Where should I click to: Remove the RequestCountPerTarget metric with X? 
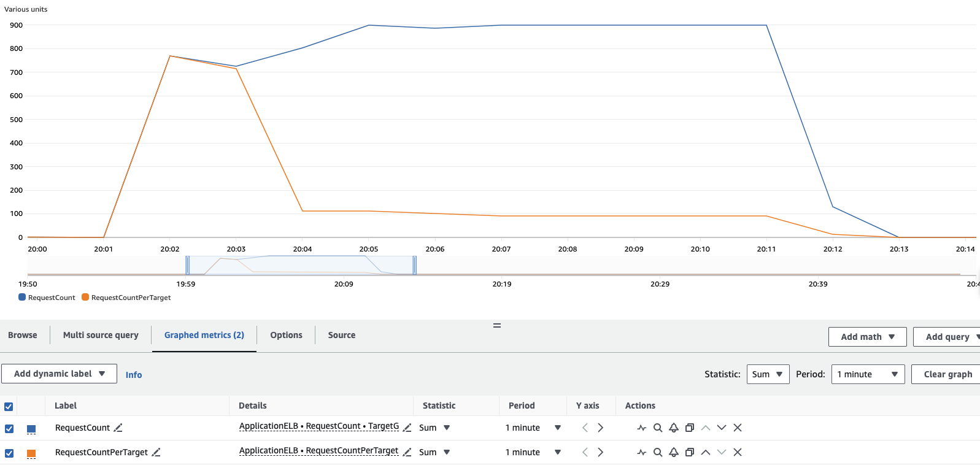coord(738,452)
